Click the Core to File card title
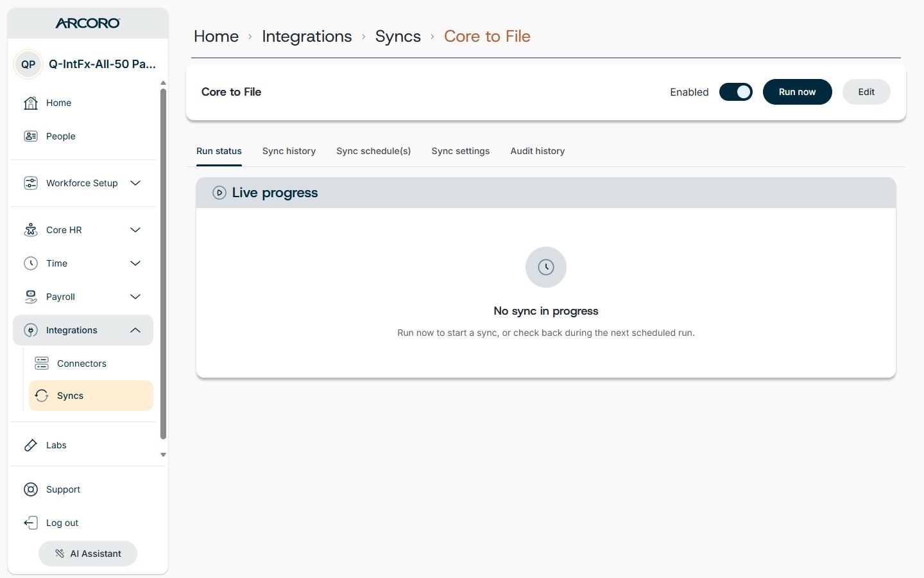This screenshot has width=924, height=578. [231, 92]
